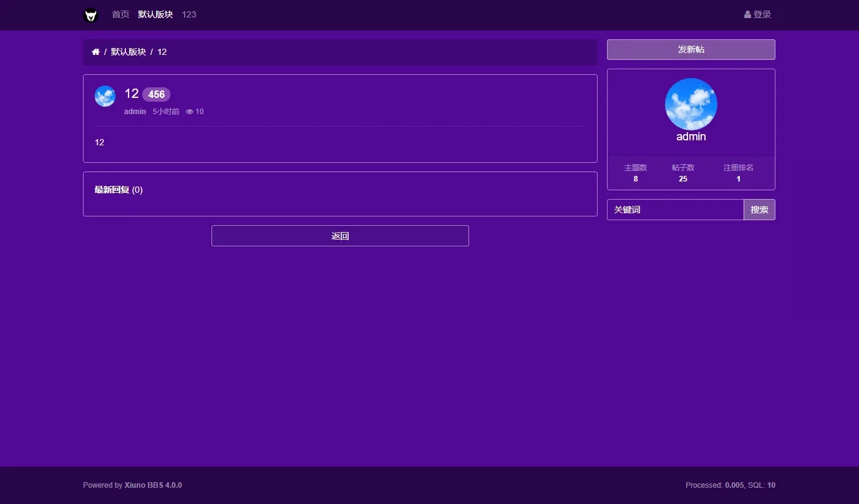Click the 发新帖 new post button

[691, 49]
